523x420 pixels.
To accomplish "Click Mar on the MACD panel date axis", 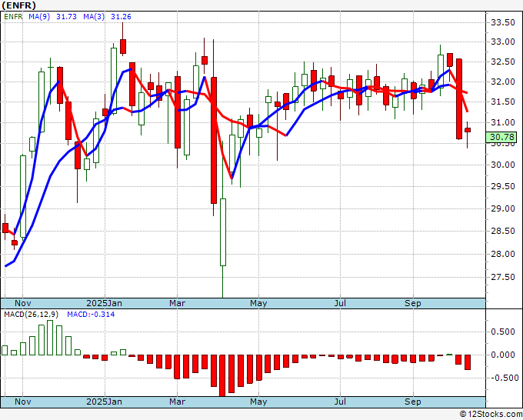I will click(x=177, y=402).
